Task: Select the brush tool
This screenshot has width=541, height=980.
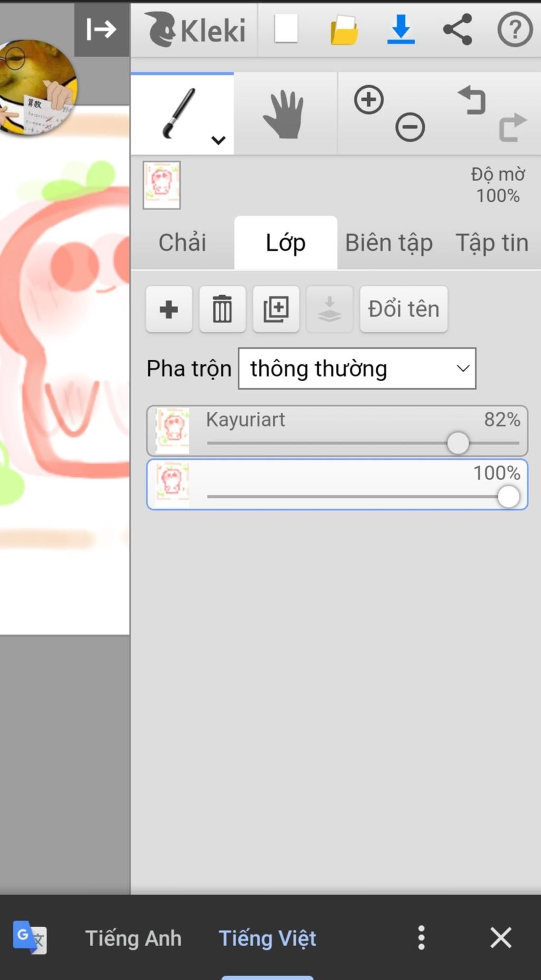Action: point(179,114)
